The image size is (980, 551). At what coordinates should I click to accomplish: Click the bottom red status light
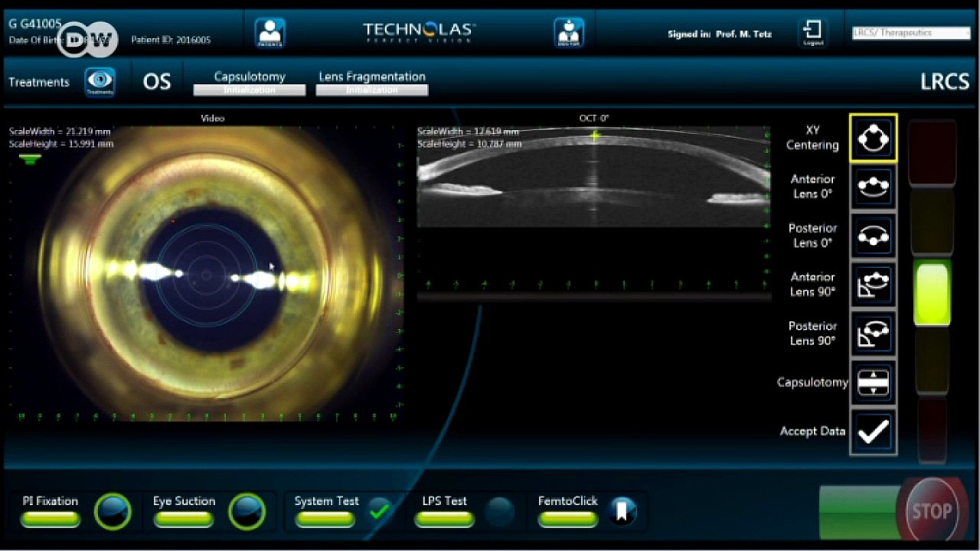click(x=932, y=429)
